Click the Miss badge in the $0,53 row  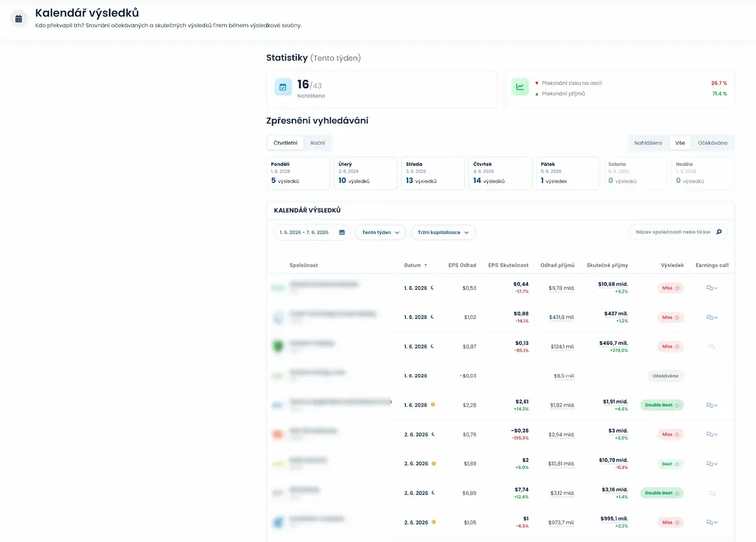(x=670, y=288)
